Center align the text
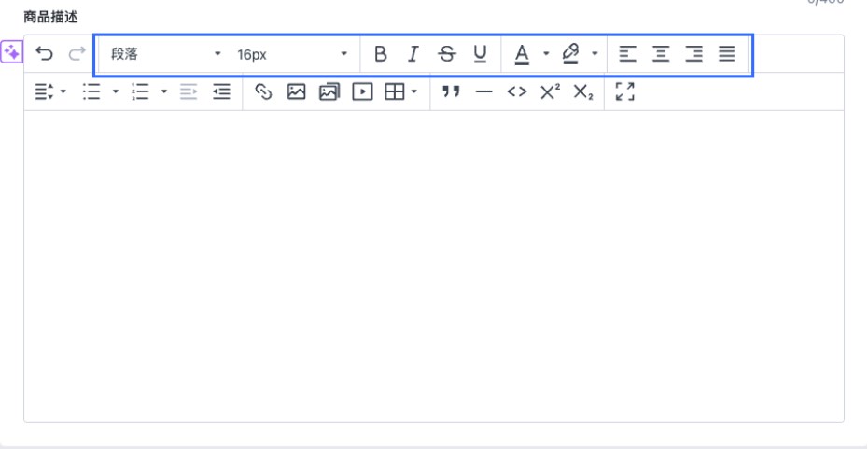 click(x=661, y=54)
